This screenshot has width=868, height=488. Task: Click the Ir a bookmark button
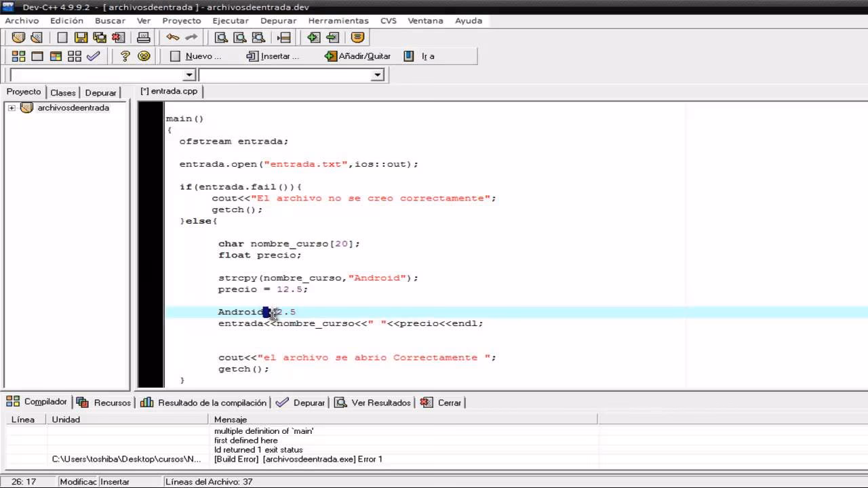point(420,56)
